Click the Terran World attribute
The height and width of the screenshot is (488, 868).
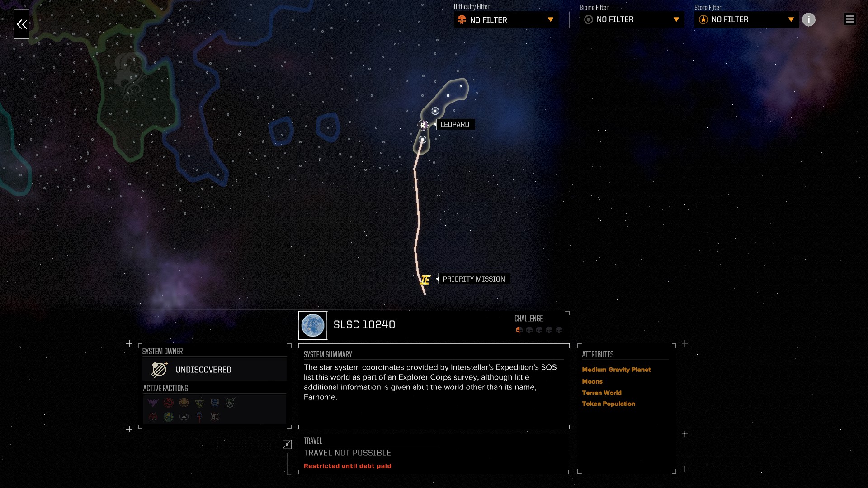pos(602,393)
